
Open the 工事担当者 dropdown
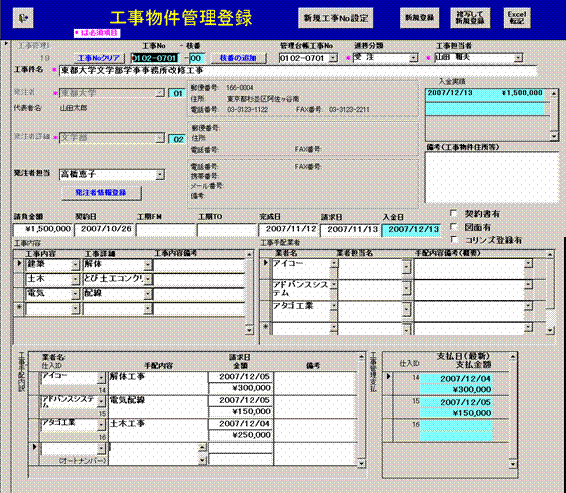click(518, 58)
